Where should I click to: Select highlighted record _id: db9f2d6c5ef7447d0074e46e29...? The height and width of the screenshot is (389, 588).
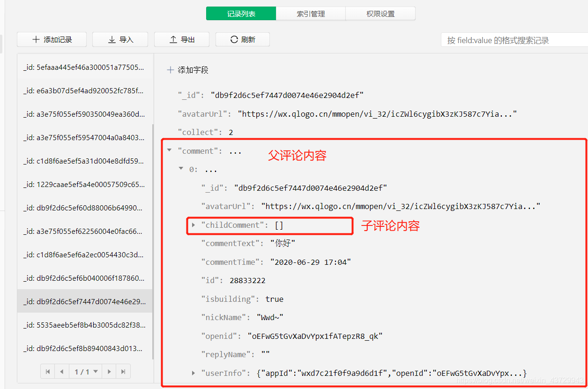point(84,301)
